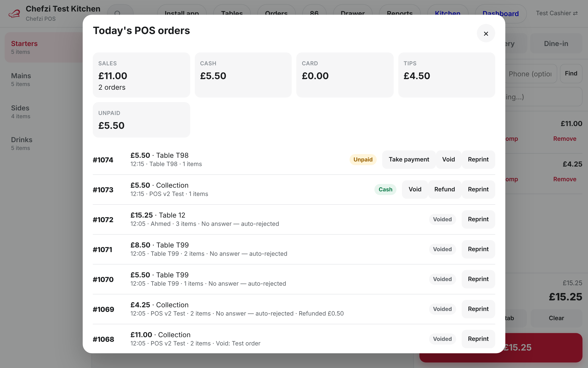Click the SALES £11.00 summary card
This screenshot has height=368, width=588.
click(x=141, y=75)
